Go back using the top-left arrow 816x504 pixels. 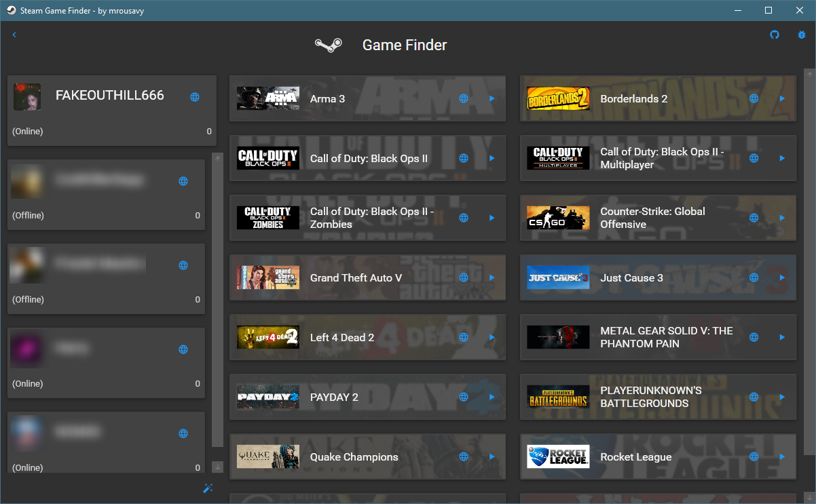(x=14, y=35)
